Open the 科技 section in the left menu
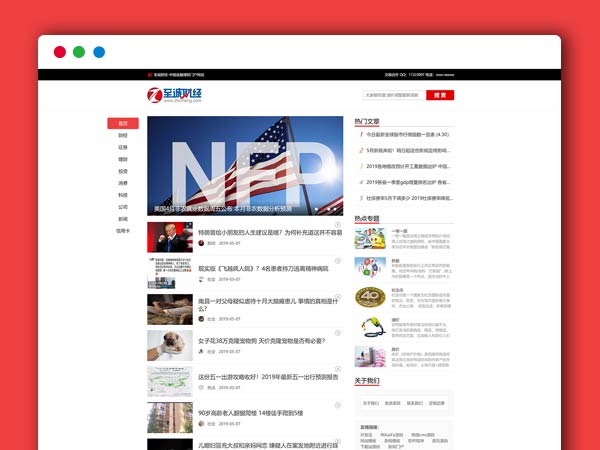The width and height of the screenshot is (600, 450). click(x=123, y=195)
